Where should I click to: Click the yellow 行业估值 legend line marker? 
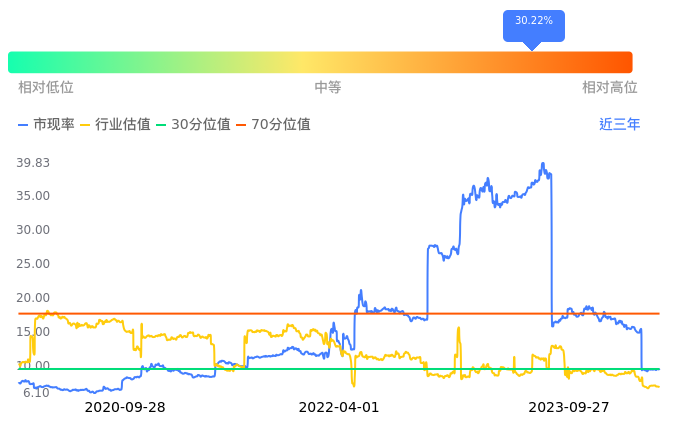click(x=85, y=125)
